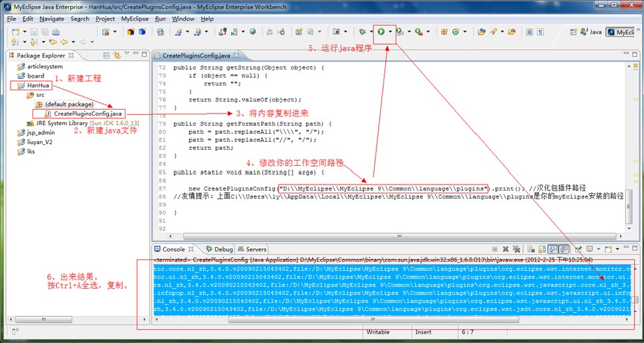Click Display Selected Console monitor icon
Viewport: 644px width, 343px height.
coord(589,249)
